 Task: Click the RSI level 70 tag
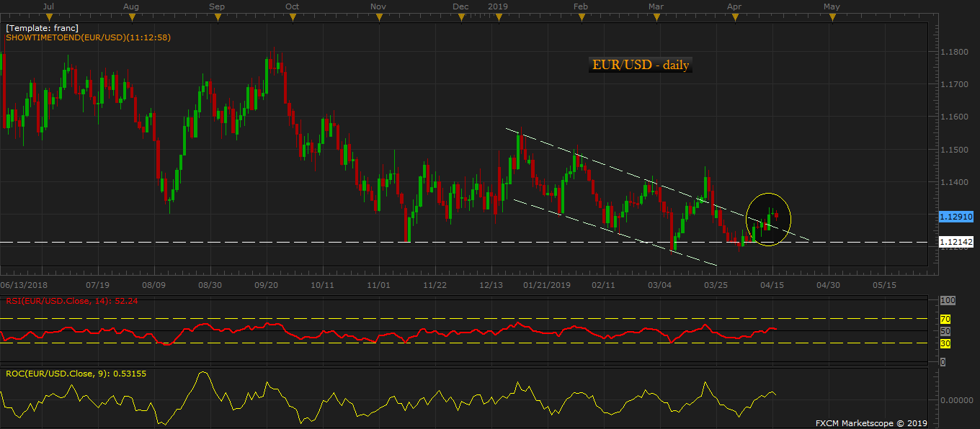(x=945, y=319)
